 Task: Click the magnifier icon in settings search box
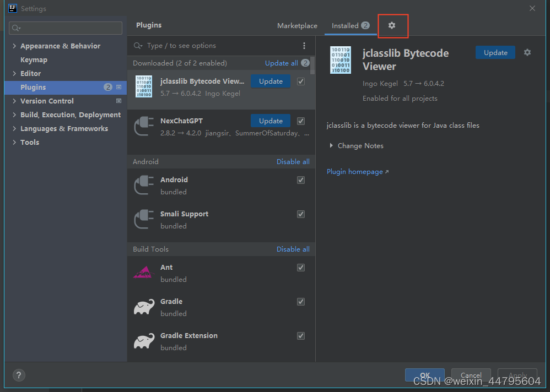[16, 28]
